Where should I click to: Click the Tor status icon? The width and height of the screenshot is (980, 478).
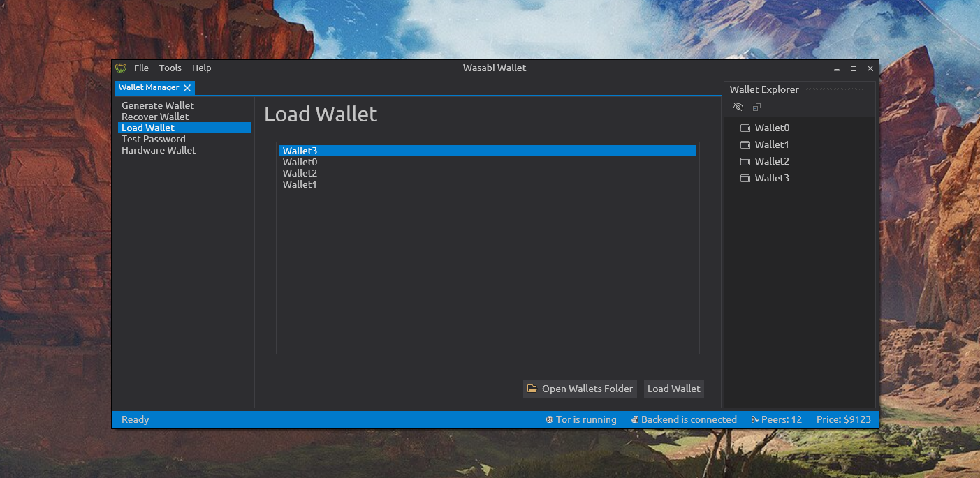pos(550,419)
